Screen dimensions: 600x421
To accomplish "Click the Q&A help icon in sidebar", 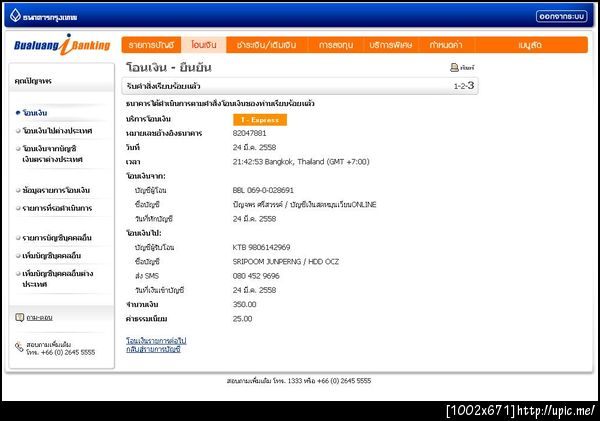I will 20,317.
